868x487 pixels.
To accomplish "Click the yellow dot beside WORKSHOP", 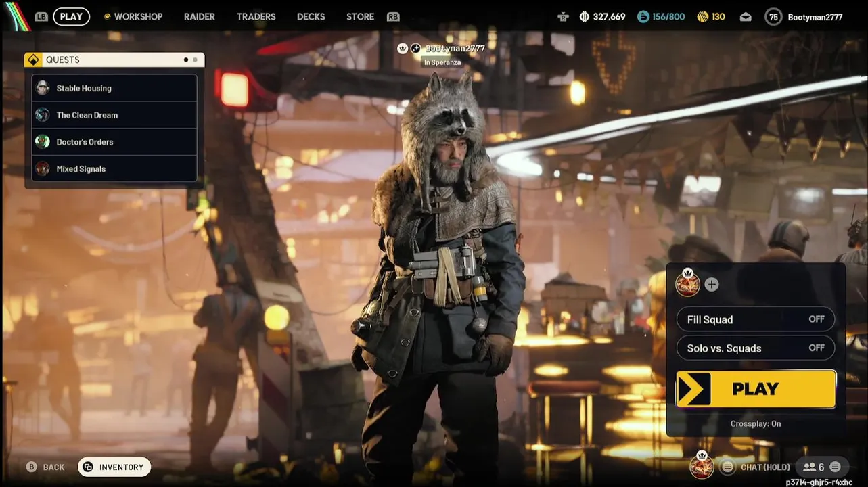I will tap(107, 16).
